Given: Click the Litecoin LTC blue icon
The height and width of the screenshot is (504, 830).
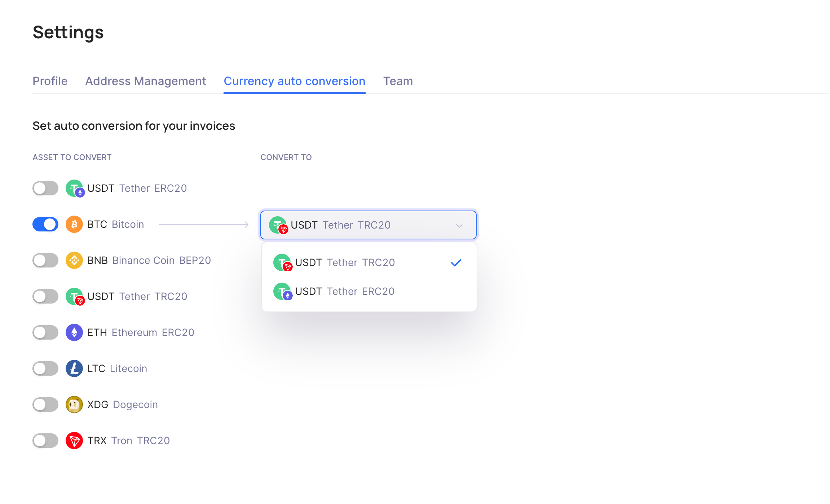Looking at the screenshot, I should pos(74,368).
